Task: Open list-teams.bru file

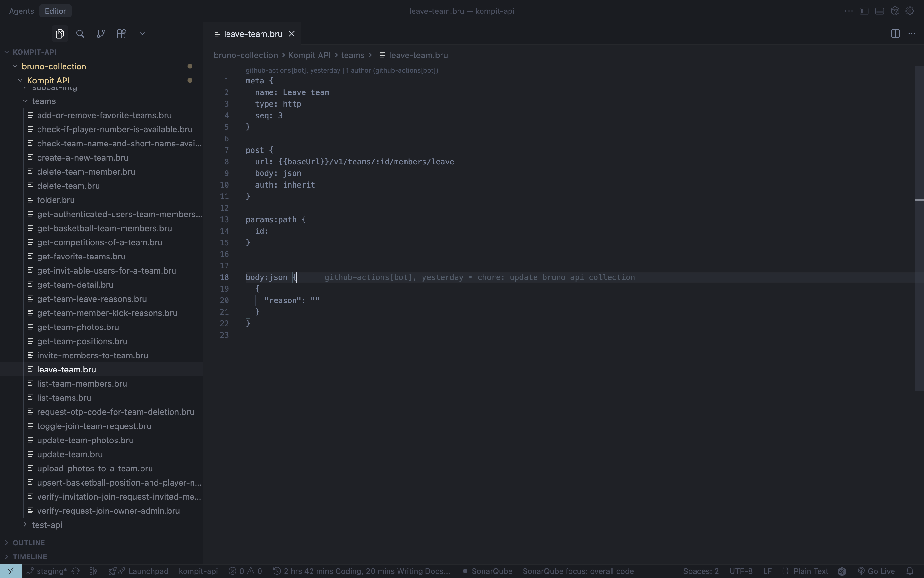Action: [101, 398]
